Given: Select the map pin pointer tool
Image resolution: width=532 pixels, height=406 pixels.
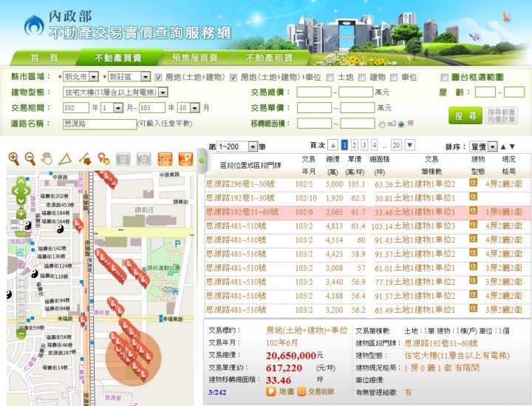Looking at the screenshot, I should 103,158.
